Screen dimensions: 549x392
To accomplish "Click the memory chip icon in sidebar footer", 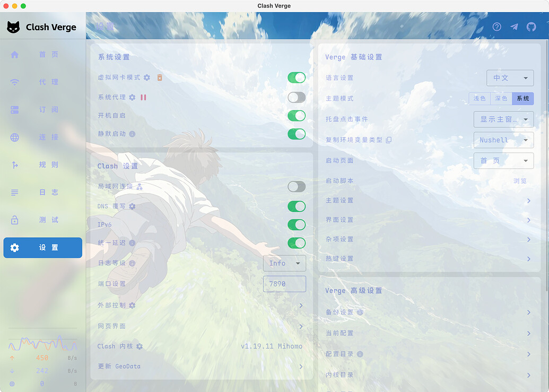I will (x=12, y=384).
